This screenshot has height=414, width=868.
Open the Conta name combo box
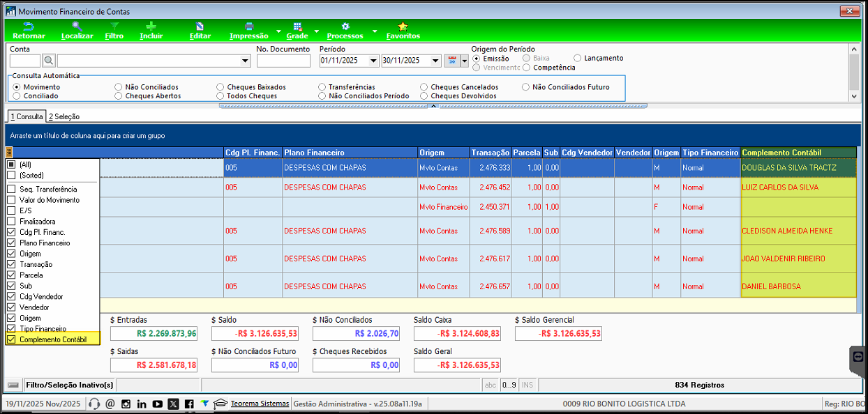tap(245, 61)
